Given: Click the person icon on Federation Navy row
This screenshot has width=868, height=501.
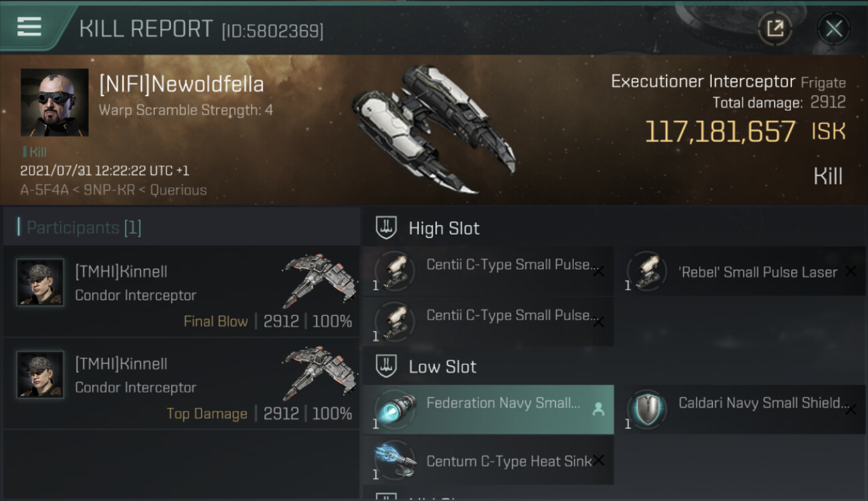Looking at the screenshot, I should point(598,410).
